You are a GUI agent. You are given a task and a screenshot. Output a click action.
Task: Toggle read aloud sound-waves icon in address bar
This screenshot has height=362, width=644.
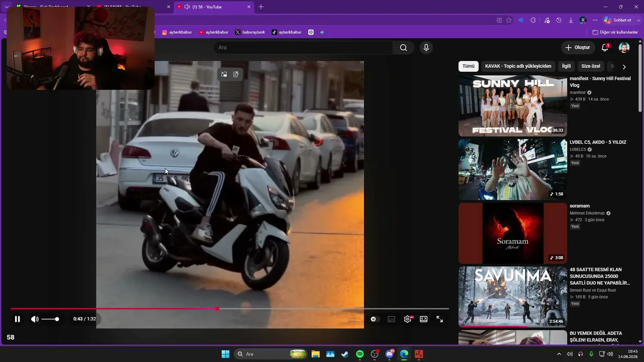coord(521,20)
